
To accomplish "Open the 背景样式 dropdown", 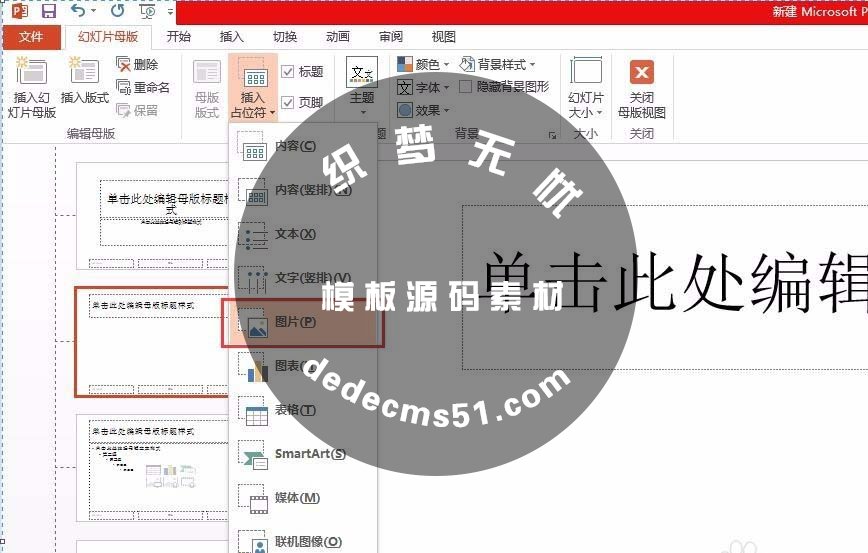I will (x=498, y=64).
